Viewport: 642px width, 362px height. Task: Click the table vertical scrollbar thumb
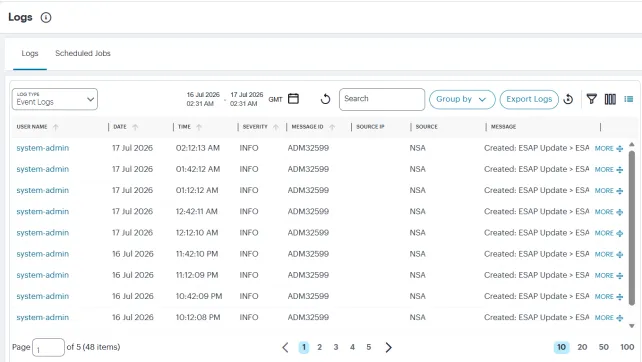[x=632, y=228]
